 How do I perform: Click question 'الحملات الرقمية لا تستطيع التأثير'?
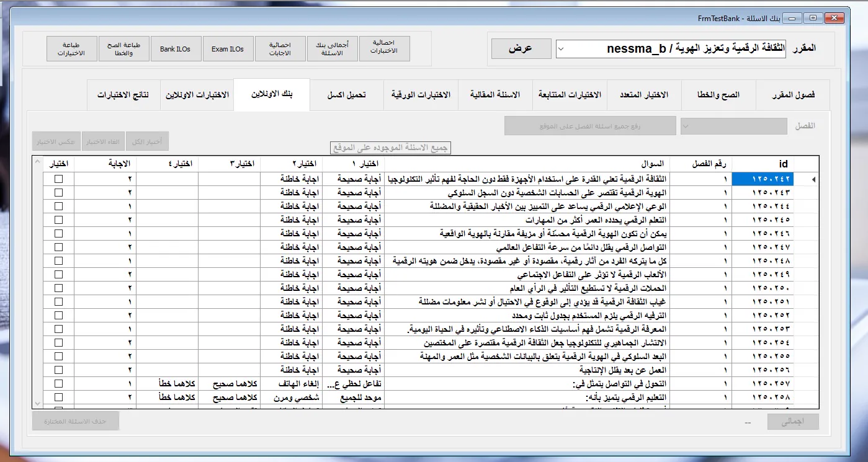point(527,288)
